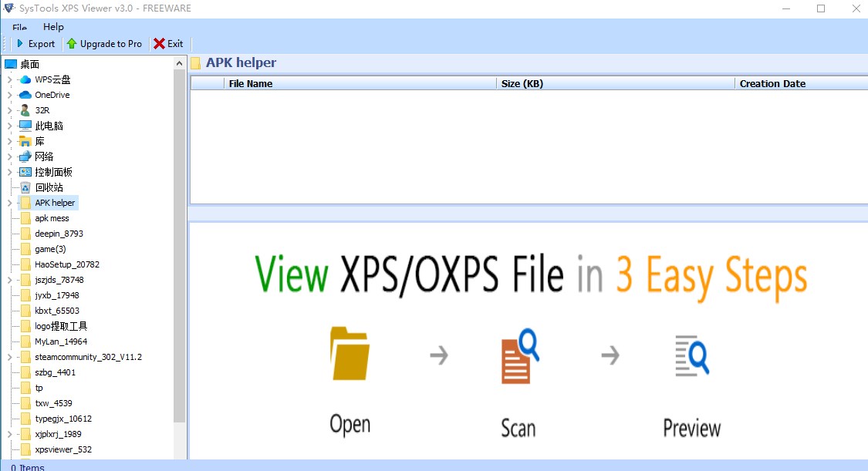Sort by File Name column header
The height and width of the screenshot is (471, 868).
250,83
